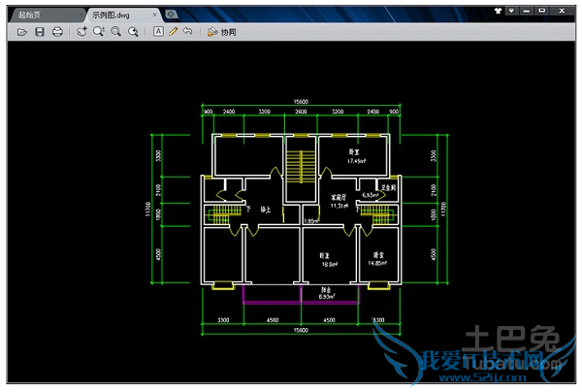Click the left-side 11700 vertical dimension

(147, 209)
